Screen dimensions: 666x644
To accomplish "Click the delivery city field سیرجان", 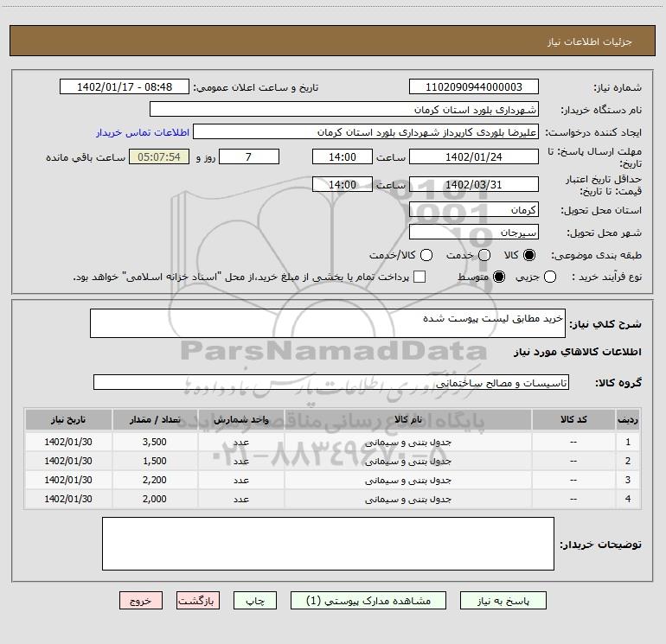I will (474, 232).
